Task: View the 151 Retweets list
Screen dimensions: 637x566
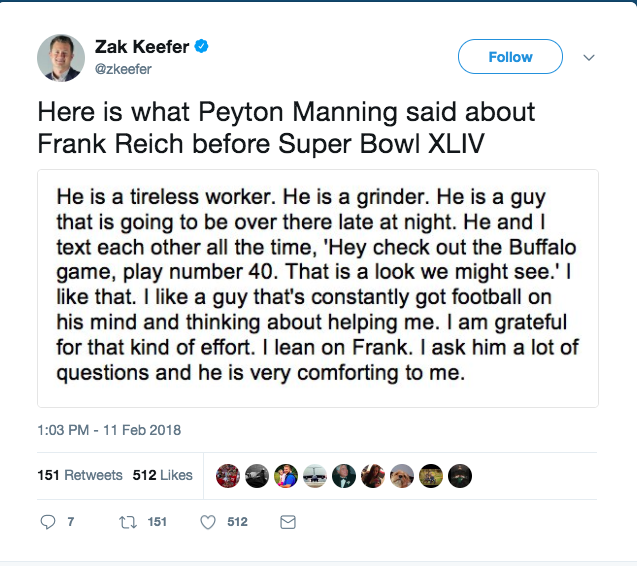Action: pos(80,475)
